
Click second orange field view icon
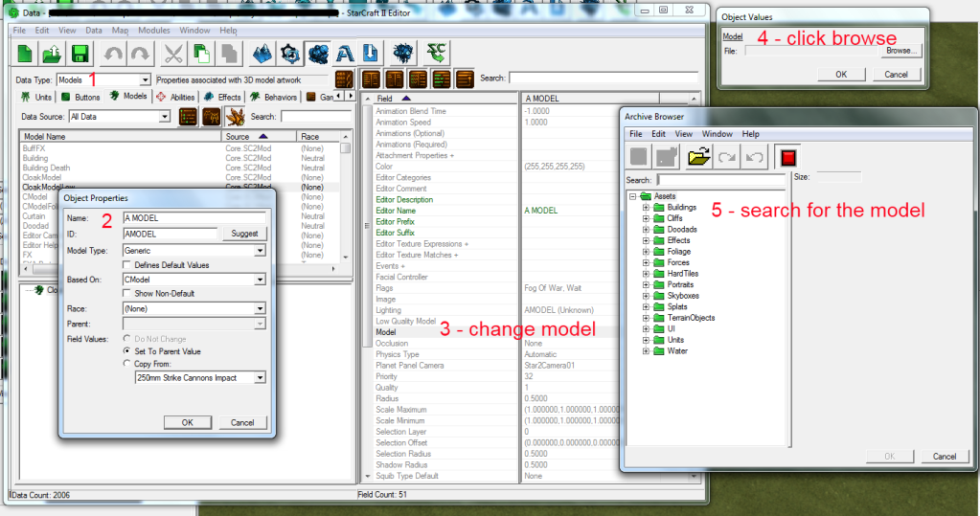click(x=395, y=79)
